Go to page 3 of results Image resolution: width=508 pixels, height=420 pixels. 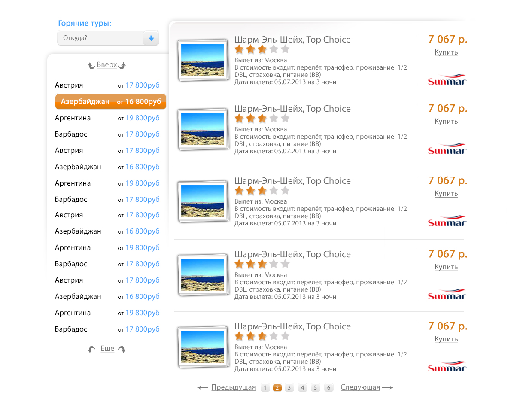point(289,388)
